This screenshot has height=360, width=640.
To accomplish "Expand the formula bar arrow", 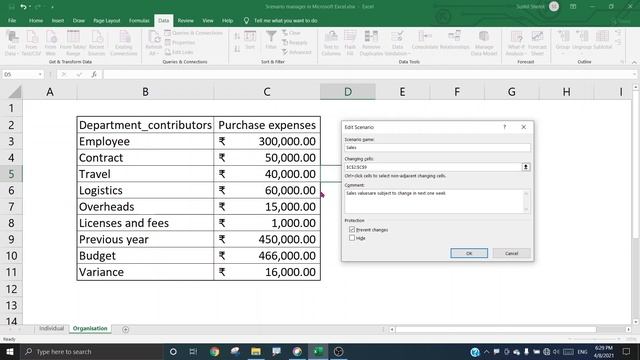I will [634, 74].
